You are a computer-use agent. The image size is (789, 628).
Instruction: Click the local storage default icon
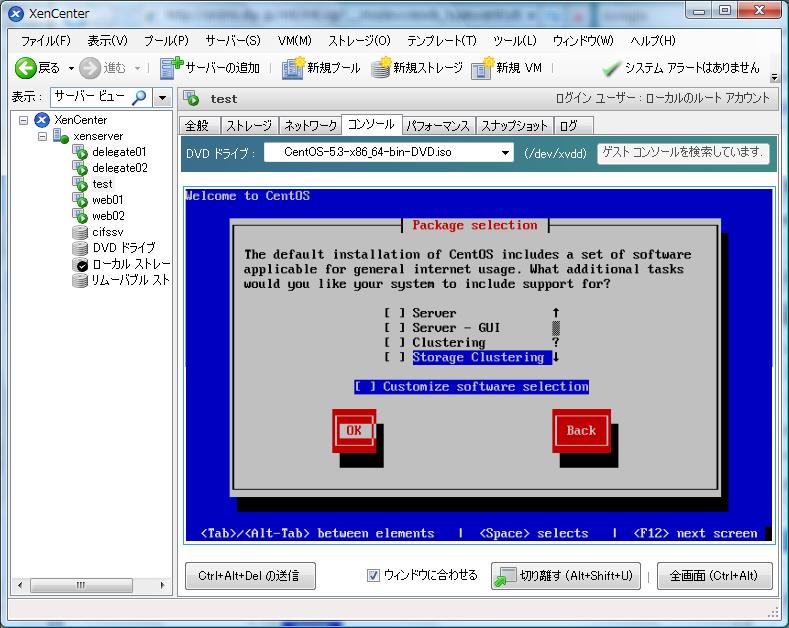80,264
